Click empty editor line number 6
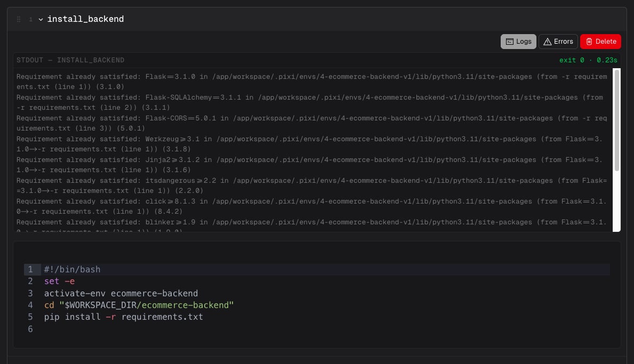 [30, 329]
